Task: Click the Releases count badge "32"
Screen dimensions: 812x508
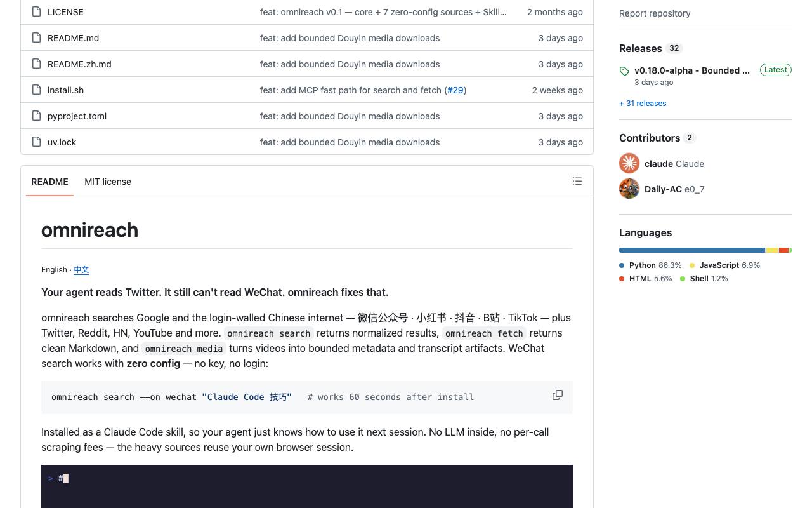Action: pyautogui.click(x=674, y=48)
